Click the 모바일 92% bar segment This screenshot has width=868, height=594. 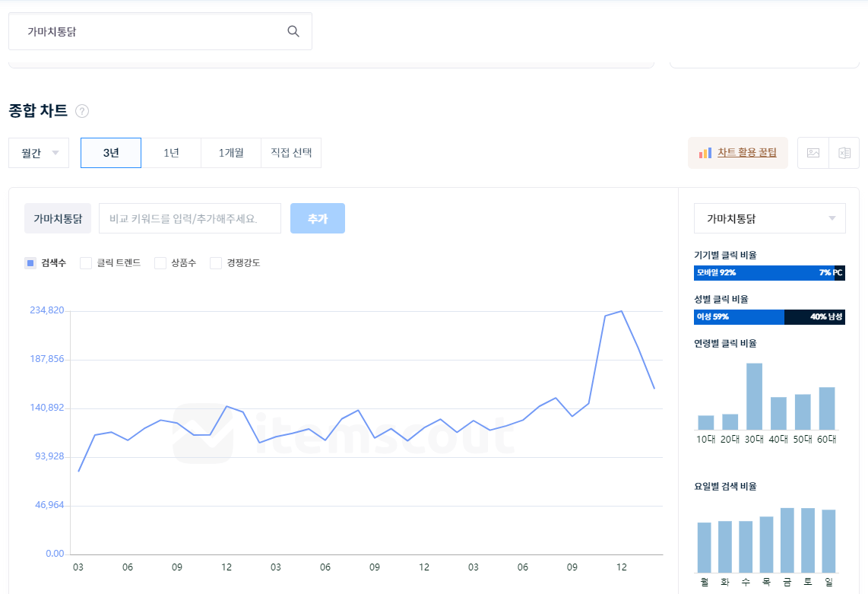(764, 272)
